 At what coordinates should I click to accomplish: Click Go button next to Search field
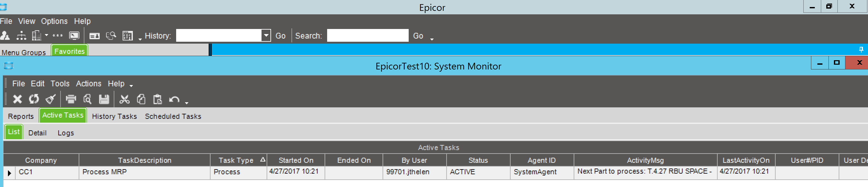[x=418, y=36]
